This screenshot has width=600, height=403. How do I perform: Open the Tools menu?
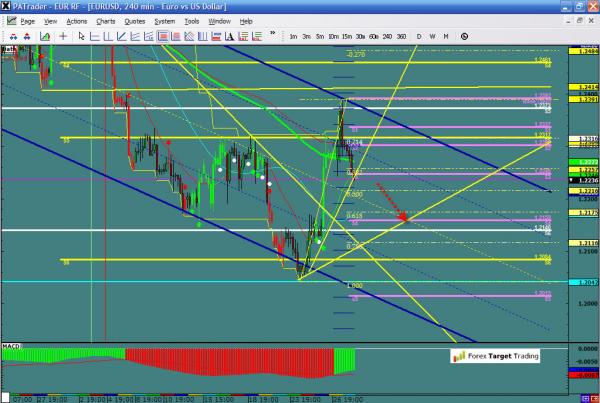click(190, 21)
